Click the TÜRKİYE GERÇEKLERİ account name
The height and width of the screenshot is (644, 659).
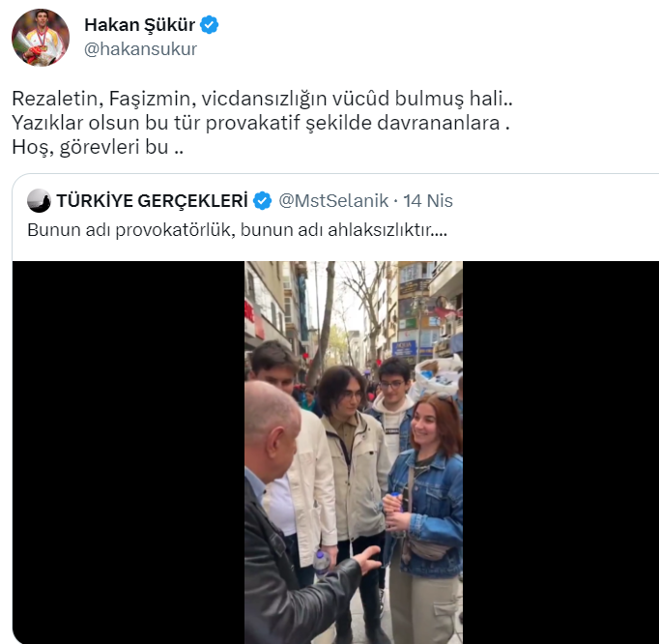click(152, 200)
